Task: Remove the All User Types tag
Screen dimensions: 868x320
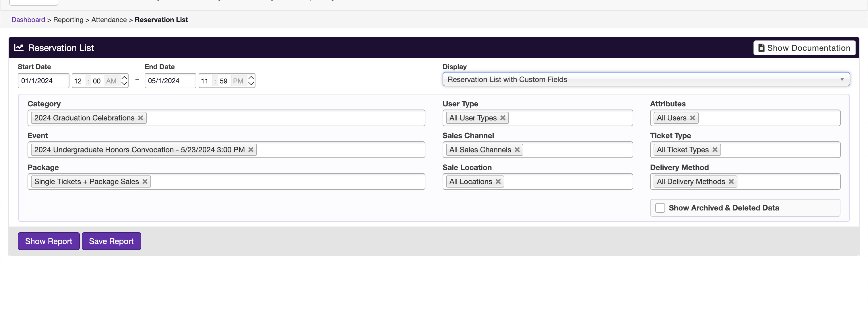Action: [503, 118]
